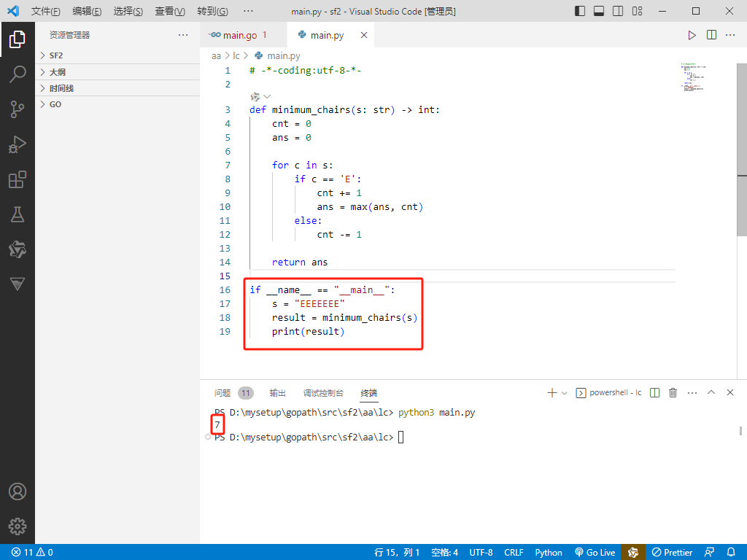Open the Run and Debug view

point(18,144)
